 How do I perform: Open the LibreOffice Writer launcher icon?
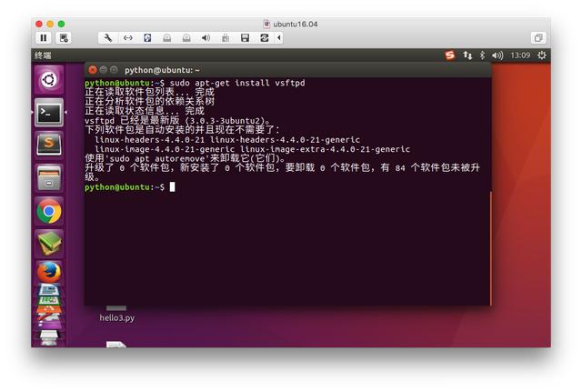click(x=49, y=290)
